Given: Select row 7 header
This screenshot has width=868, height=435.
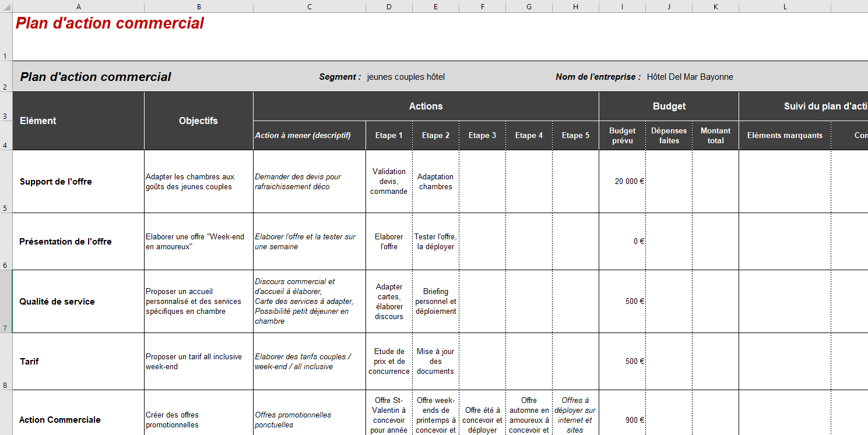Looking at the screenshot, I should tap(6, 301).
